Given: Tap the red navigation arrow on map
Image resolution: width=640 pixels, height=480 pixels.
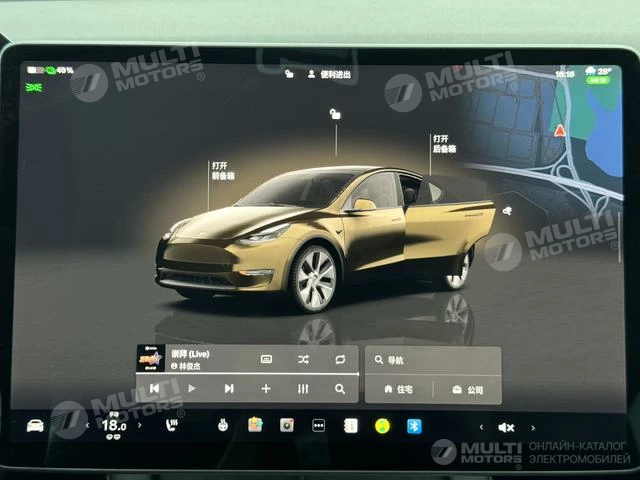Looking at the screenshot, I should coord(560,131).
